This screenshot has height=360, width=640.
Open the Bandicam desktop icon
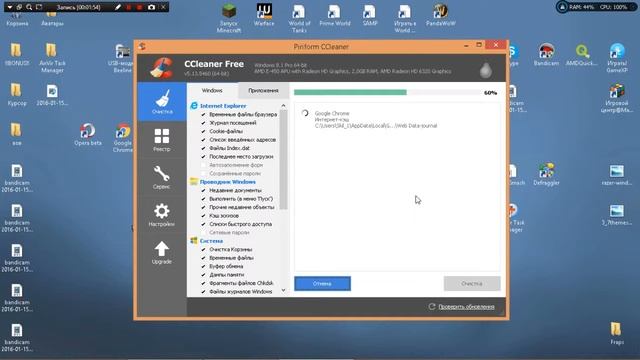[546, 55]
